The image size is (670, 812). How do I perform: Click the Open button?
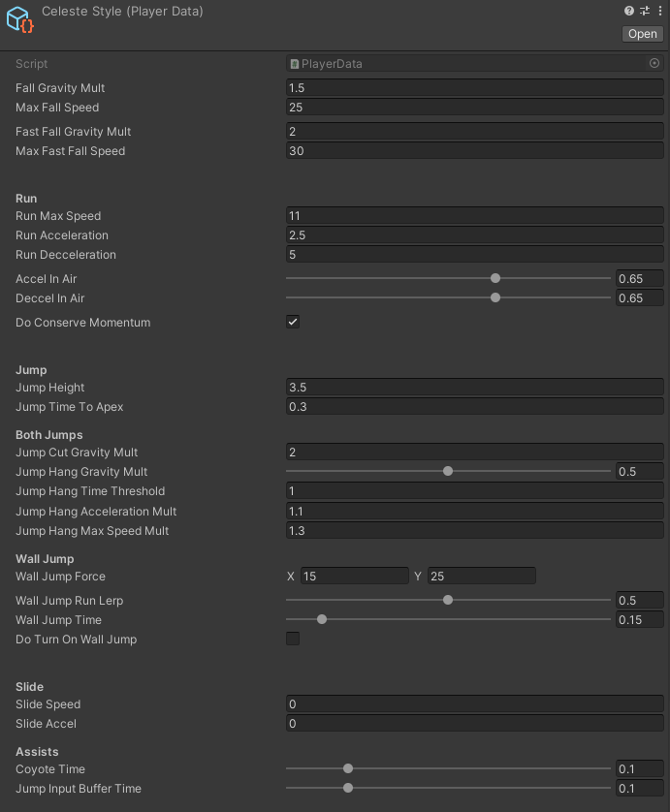[x=642, y=33]
